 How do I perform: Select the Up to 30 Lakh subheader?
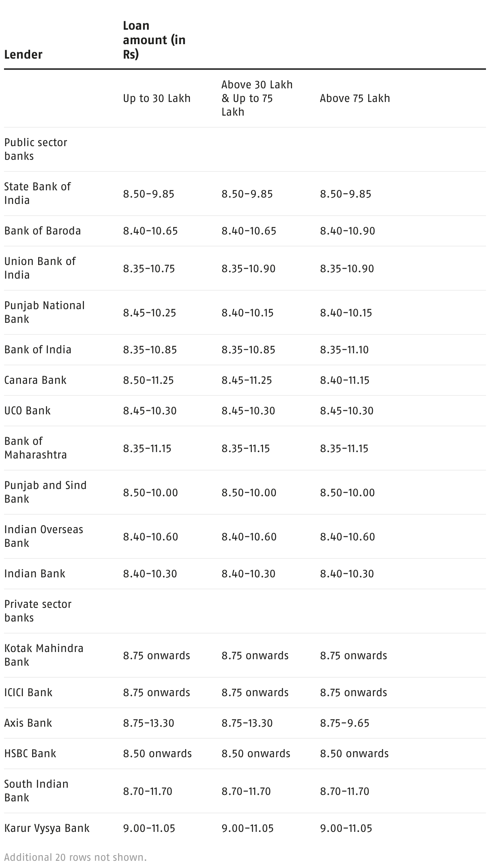pyautogui.click(x=157, y=98)
